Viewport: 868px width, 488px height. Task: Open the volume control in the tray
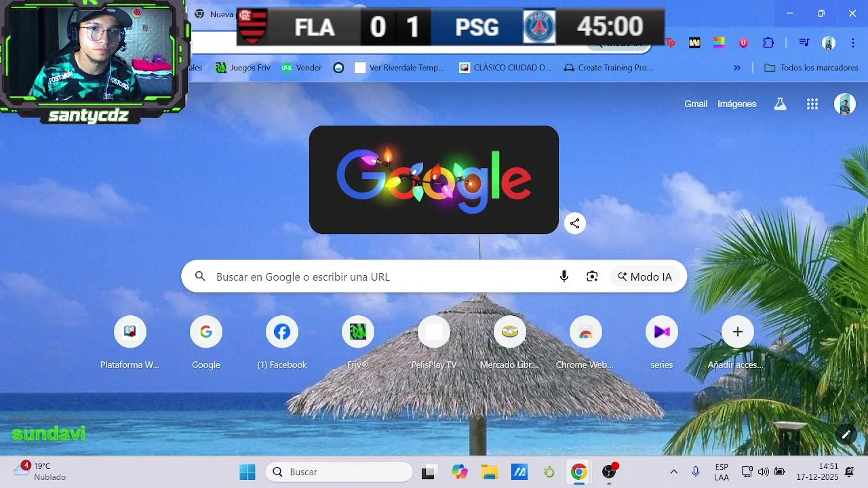click(763, 472)
